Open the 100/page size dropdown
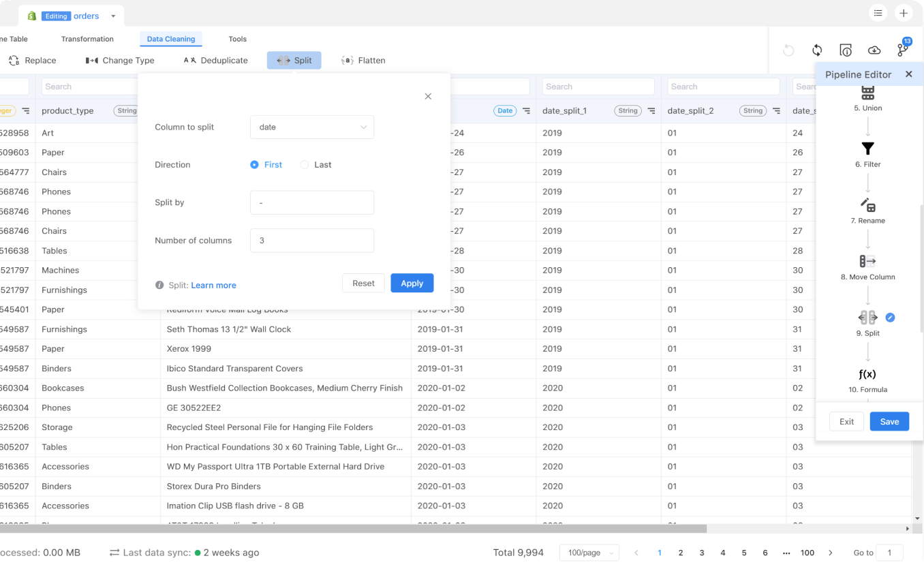924x569 pixels. (x=589, y=553)
